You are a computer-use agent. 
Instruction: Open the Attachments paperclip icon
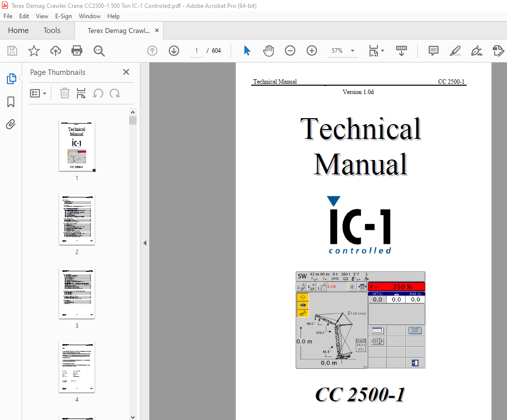point(11,125)
